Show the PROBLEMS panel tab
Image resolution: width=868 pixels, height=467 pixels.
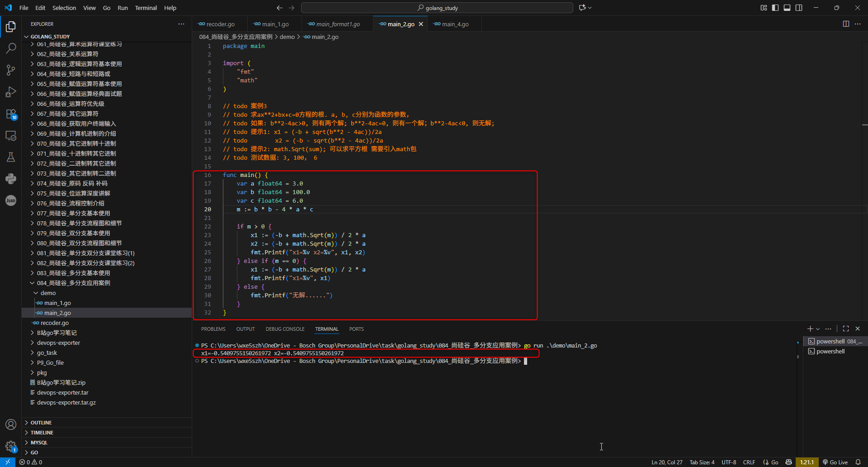213,329
